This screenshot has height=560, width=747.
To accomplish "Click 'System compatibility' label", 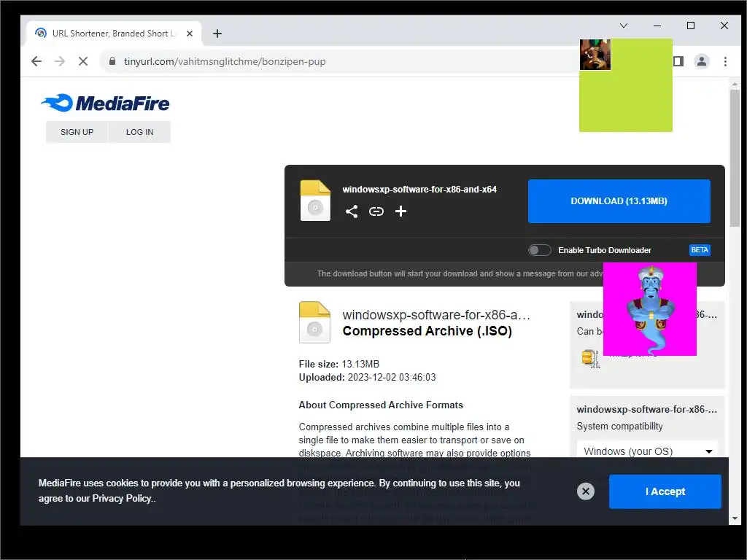I will point(619,426).
